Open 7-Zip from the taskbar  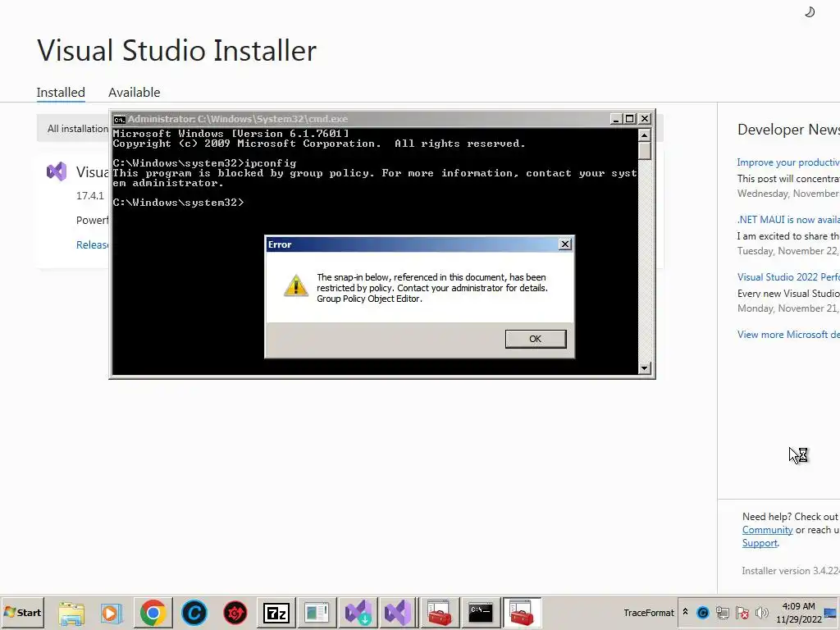(276, 612)
